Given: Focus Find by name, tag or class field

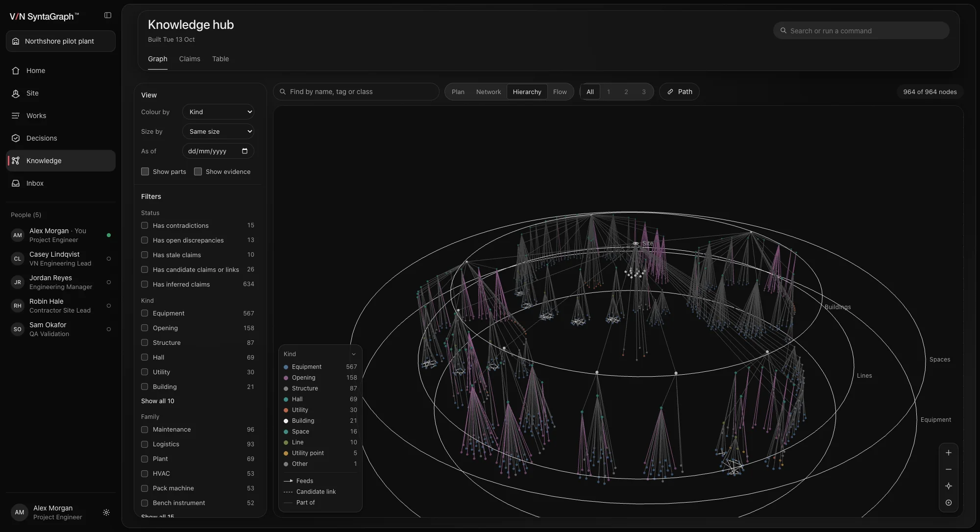Looking at the screenshot, I should (x=356, y=92).
